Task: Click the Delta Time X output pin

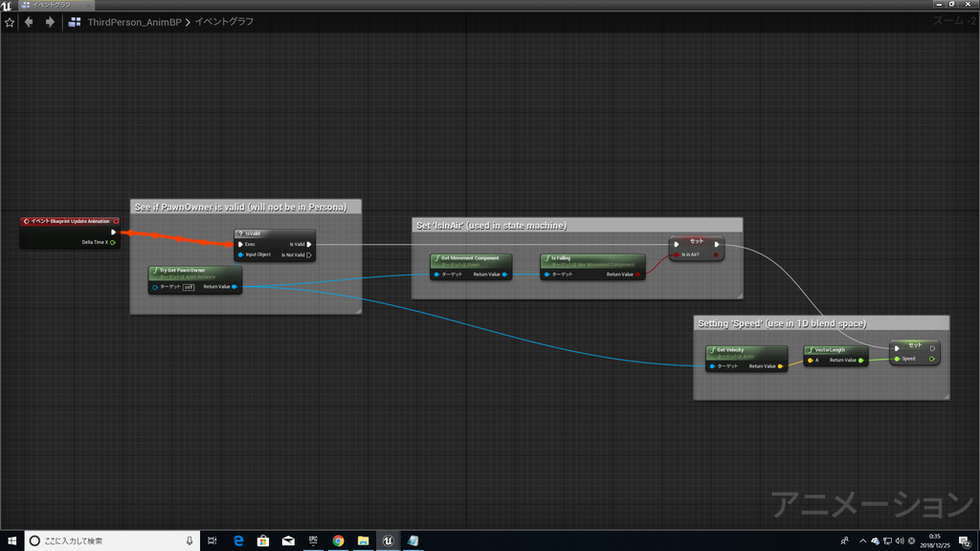Action: [x=113, y=242]
